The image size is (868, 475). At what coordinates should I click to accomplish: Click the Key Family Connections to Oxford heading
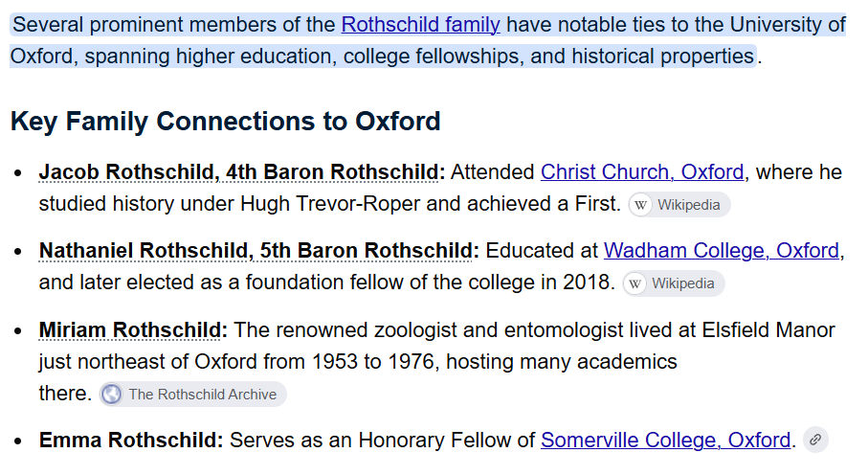point(225,121)
